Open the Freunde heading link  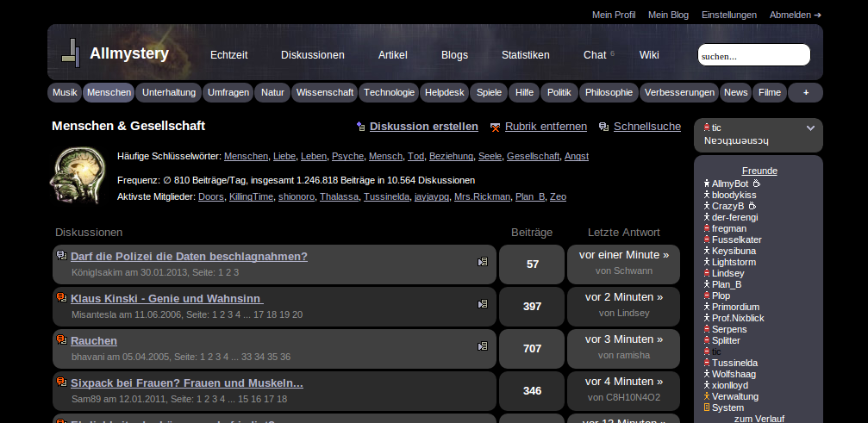click(x=759, y=171)
